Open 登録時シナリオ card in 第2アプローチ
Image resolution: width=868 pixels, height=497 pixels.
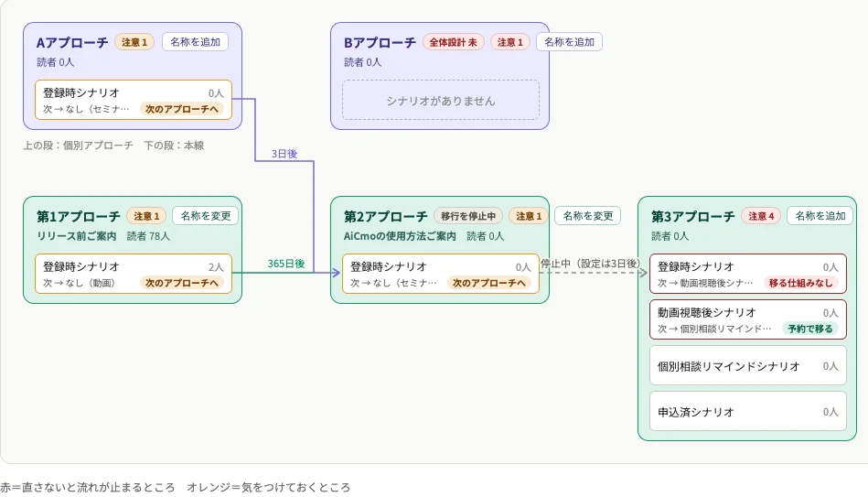[x=441, y=274]
